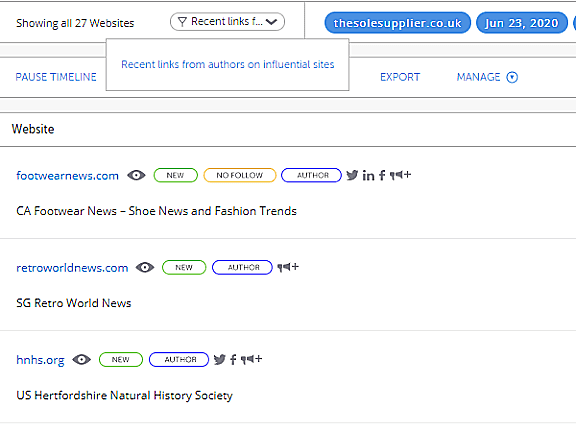Click the NEW tag on retroworldnews.com
576x432 pixels.
[x=184, y=267]
